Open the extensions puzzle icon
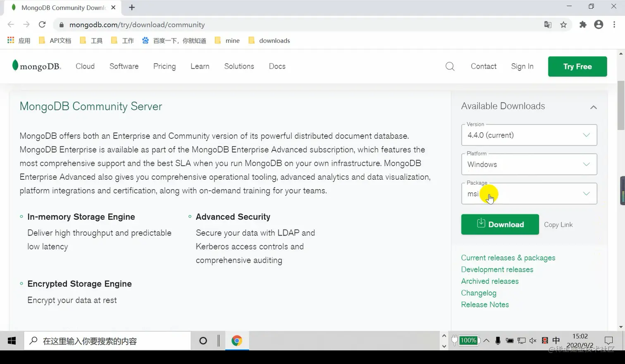Viewport: 625px width, 364px height. tap(583, 25)
